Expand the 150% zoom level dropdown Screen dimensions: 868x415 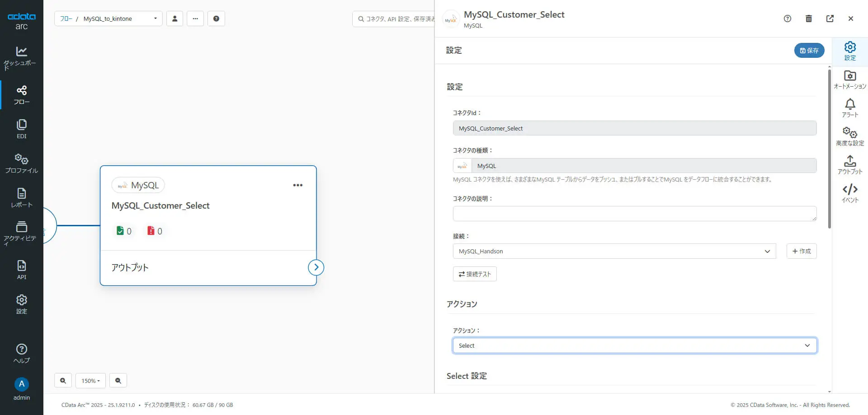pos(90,381)
